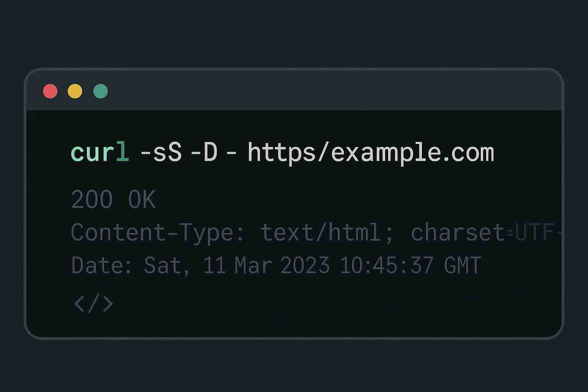Click the Sat, weekday text
Image resolution: width=588 pixels, height=392 pixels.
pos(167,265)
